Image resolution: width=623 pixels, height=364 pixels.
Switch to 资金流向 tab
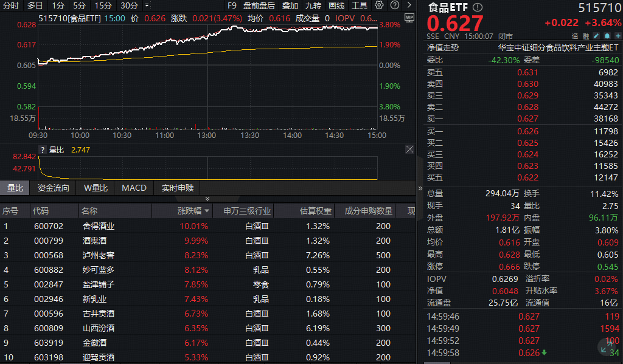[54, 188]
